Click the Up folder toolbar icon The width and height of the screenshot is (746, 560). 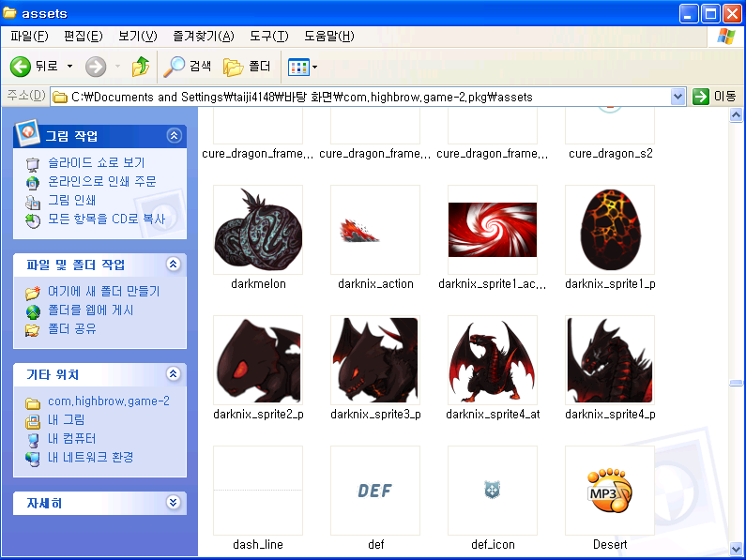click(x=141, y=67)
